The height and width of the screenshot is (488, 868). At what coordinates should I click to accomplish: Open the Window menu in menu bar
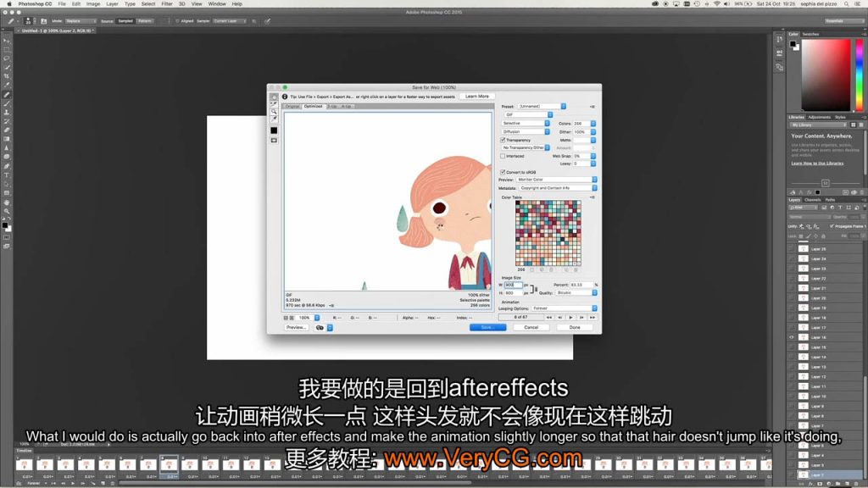point(217,4)
